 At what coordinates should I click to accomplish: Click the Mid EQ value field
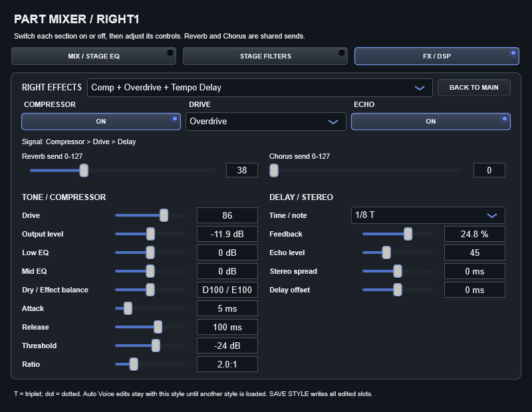pos(227,271)
